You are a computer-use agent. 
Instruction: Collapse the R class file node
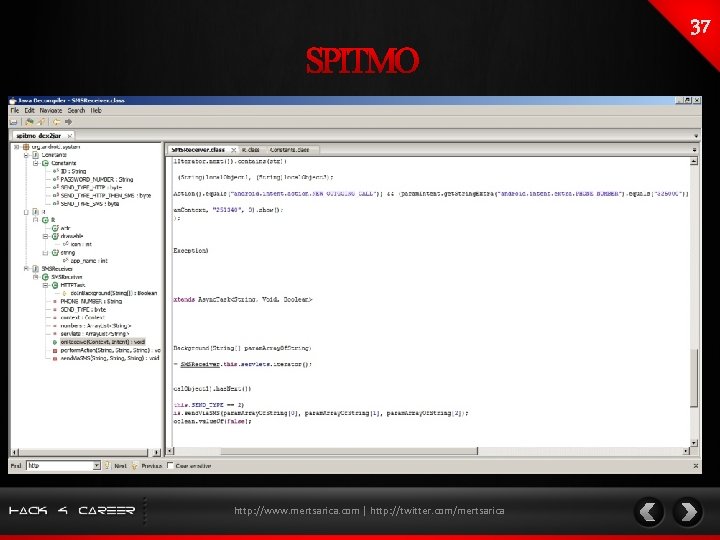click(26, 212)
